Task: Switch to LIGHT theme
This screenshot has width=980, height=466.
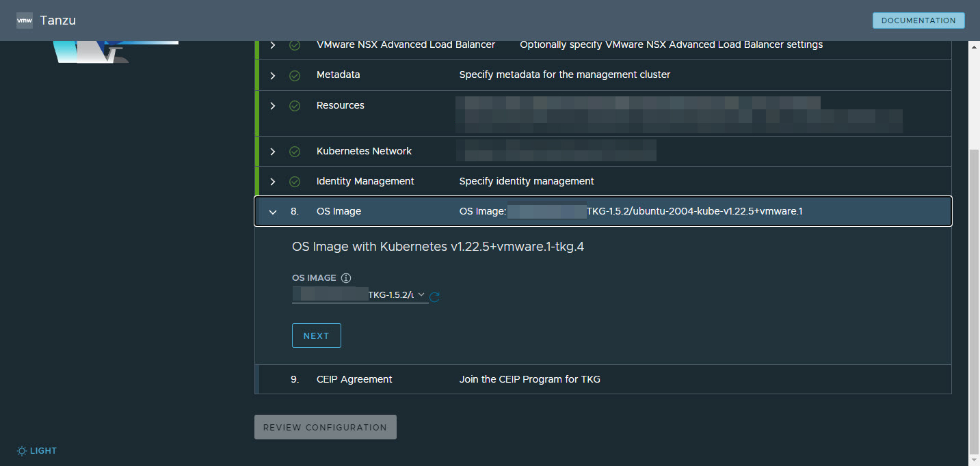Action: [37, 451]
